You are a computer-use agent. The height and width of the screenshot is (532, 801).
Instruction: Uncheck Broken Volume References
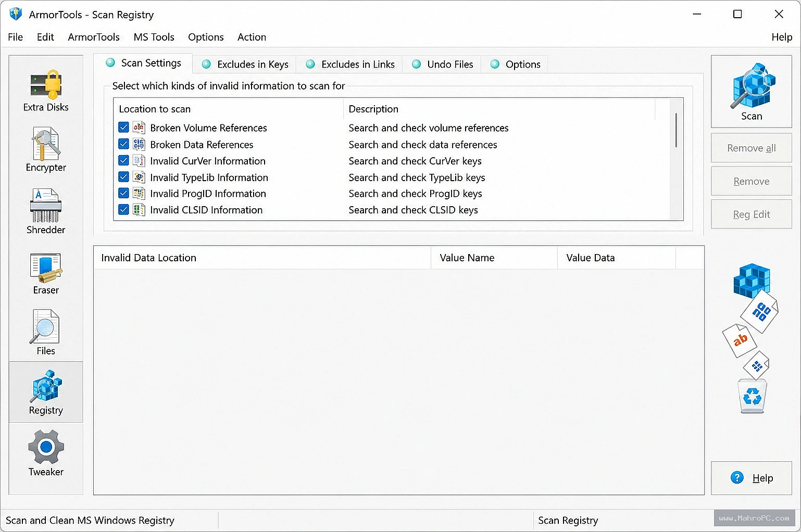(124, 128)
